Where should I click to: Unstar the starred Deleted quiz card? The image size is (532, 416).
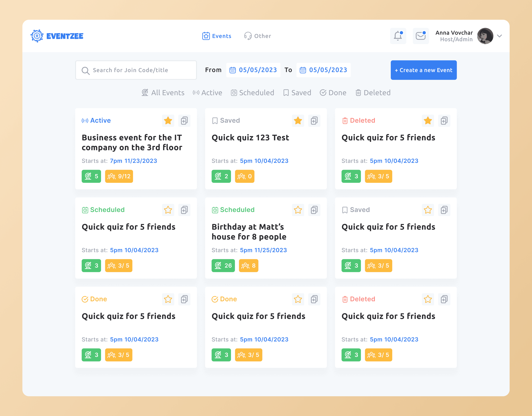coord(428,121)
